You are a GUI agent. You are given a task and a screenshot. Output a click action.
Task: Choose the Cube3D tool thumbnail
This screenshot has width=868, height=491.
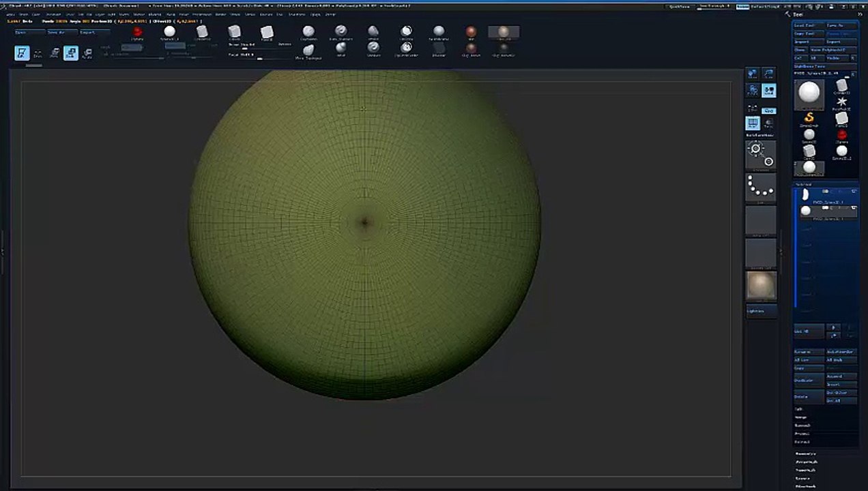pos(809,151)
